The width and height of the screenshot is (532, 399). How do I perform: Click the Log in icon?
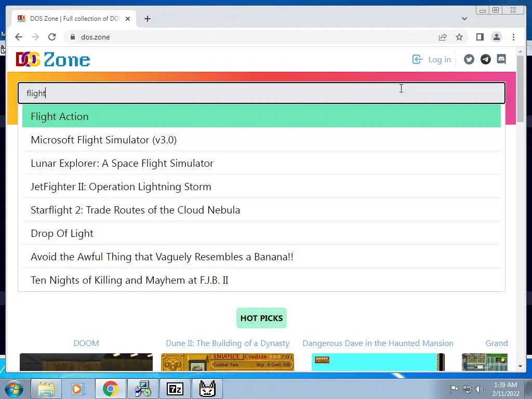point(417,59)
